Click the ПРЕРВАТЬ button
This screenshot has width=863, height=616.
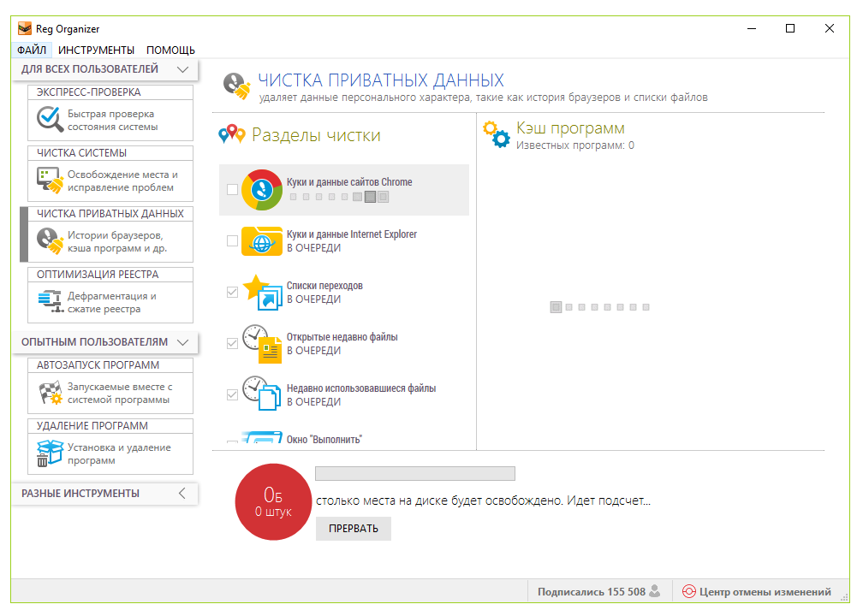354,529
